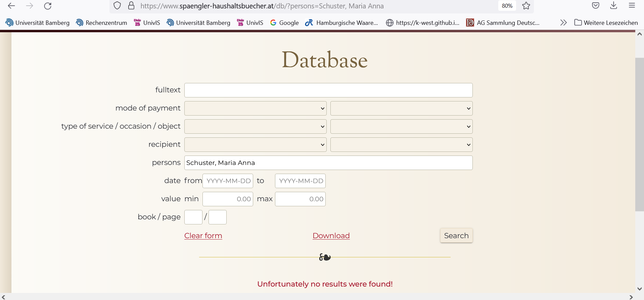The width and height of the screenshot is (644, 300).
Task: Open Hamburgische Waare... bookmark
Action: 341,23
